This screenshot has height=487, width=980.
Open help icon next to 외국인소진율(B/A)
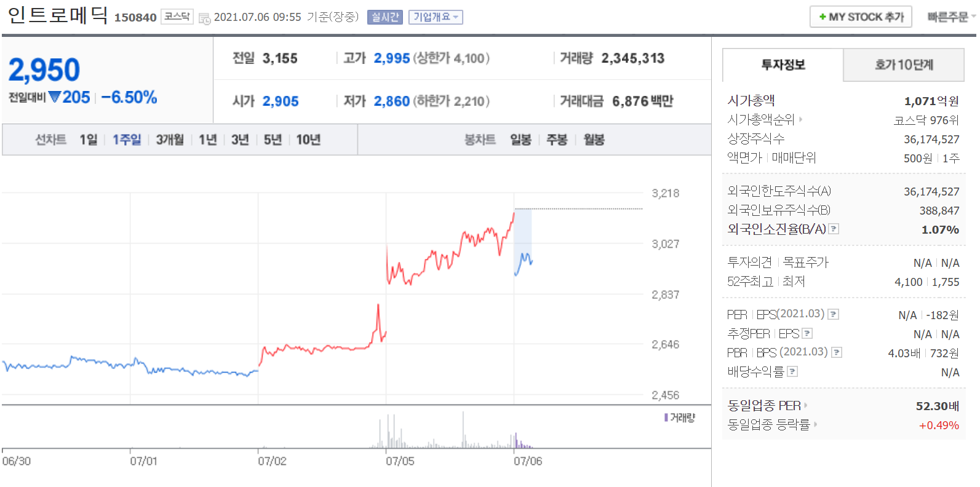[x=834, y=229]
